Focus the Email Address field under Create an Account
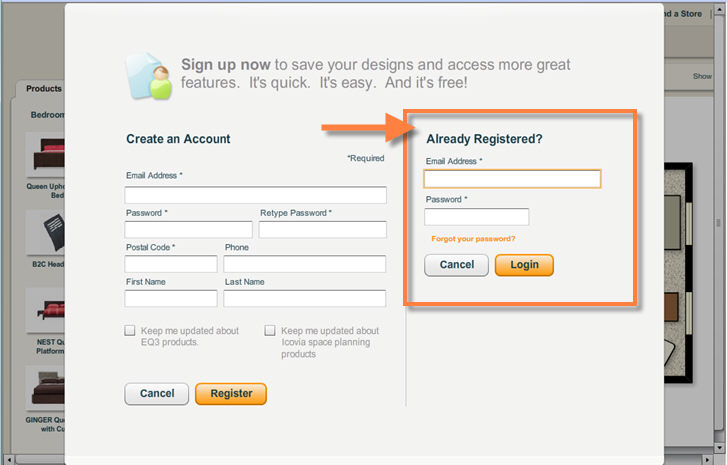Viewport: 727px width, 465px height. (x=255, y=195)
